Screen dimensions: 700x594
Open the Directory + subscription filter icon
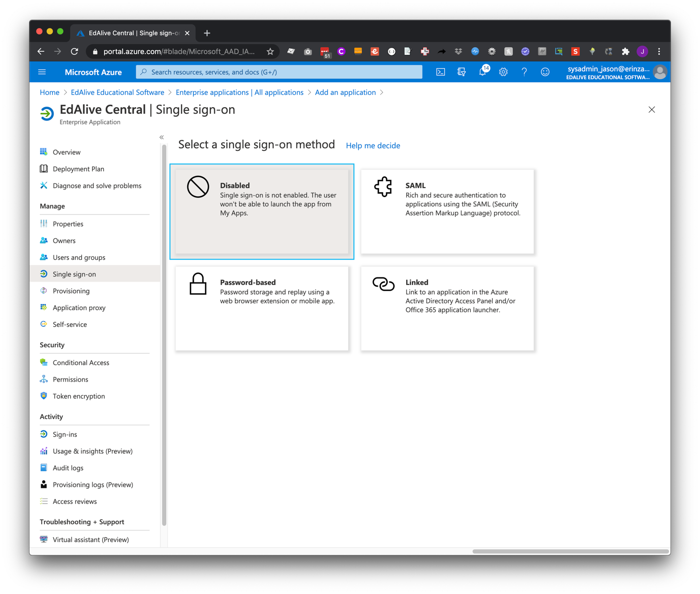[x=462, y=72]
